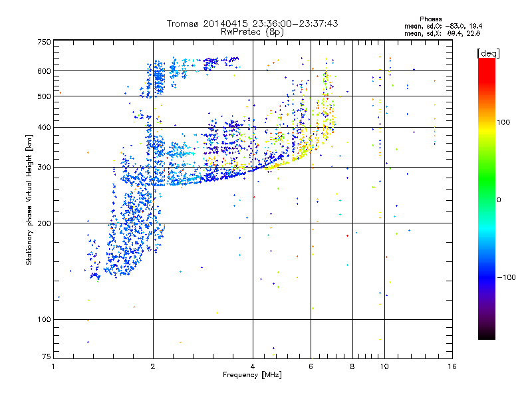Click the colorbar label "-100"

(x=507, y=277)
